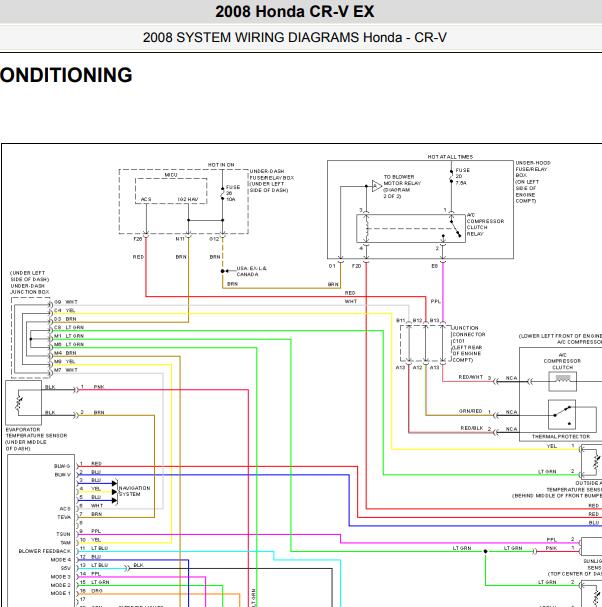602x607 pixels.
Task: Click the "A/C COMPRESSOR CLUTCH RELAY" label
Action: (x=485, y=225)
